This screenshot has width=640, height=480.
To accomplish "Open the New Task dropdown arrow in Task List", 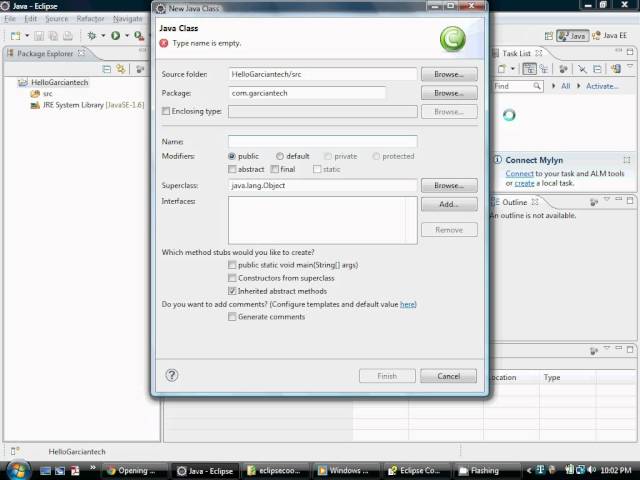I will (x=513, y=69).
